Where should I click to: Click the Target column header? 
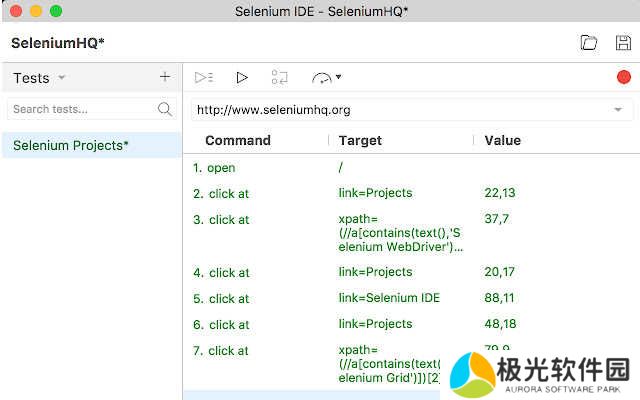pyautogui.click(x=360, y=141)
